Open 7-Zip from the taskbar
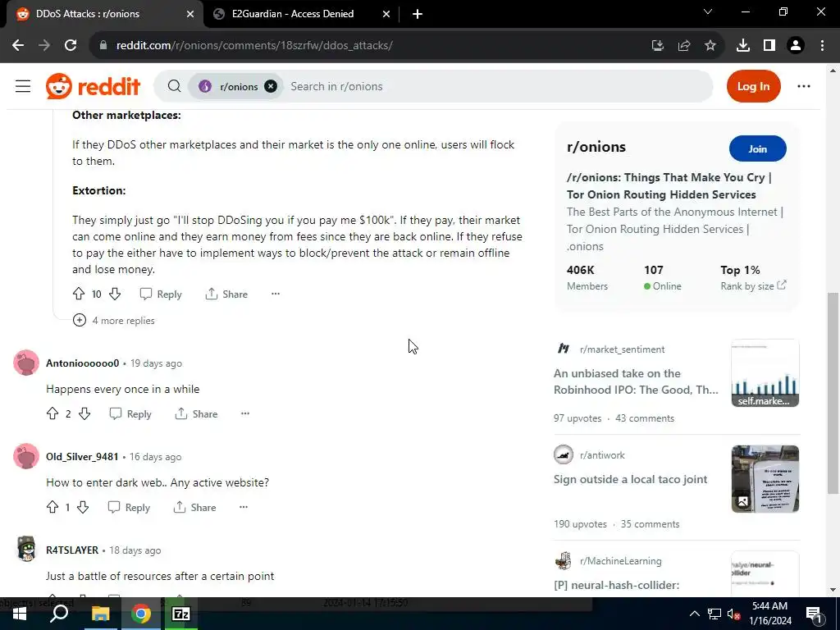Image resolution: width=840 pixels, height=630 pixels. [181, 614]
